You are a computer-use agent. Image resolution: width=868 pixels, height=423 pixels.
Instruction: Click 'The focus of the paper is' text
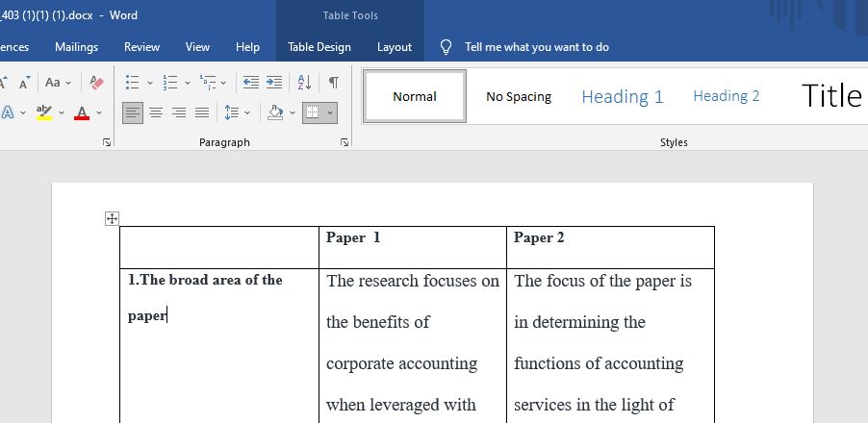click(x=602, y=281)
